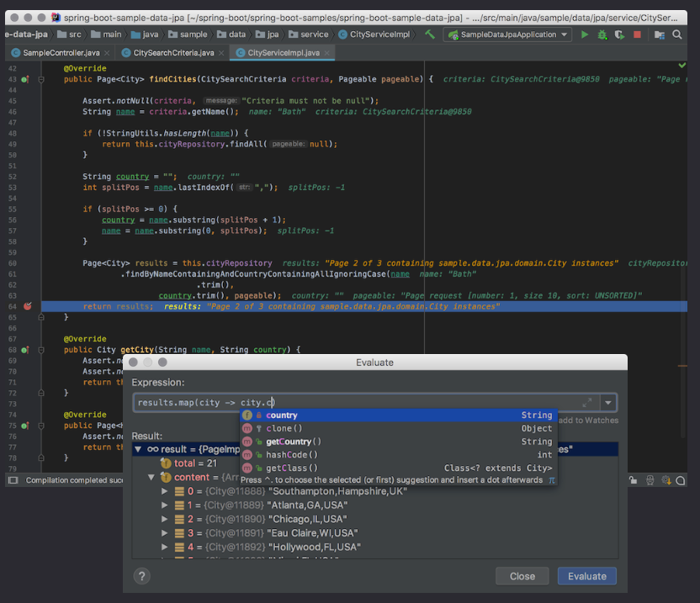The image size is (700, 603).
Task: Collapse the result node in Result tree
Action: (x=138, y=449)
